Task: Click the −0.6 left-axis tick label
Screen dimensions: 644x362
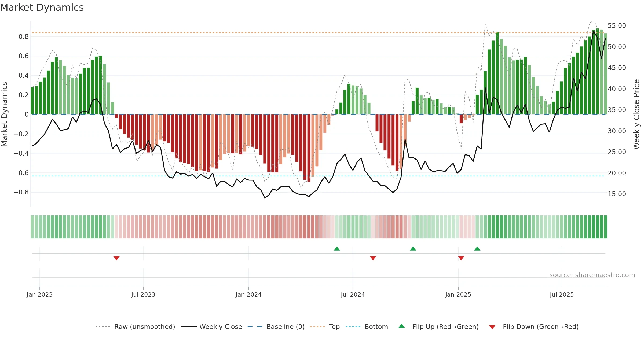Action: click(21, 173)
